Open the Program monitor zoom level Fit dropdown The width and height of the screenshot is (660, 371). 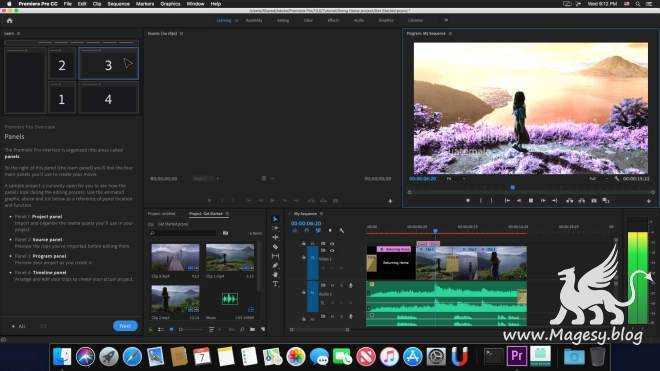tap(455, 179)
